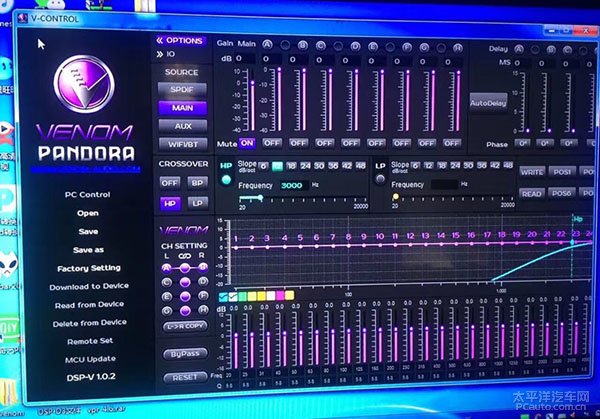Set crossover to HP
The image size is (600, 419).
pyautogui.click(x=170, y=204)
